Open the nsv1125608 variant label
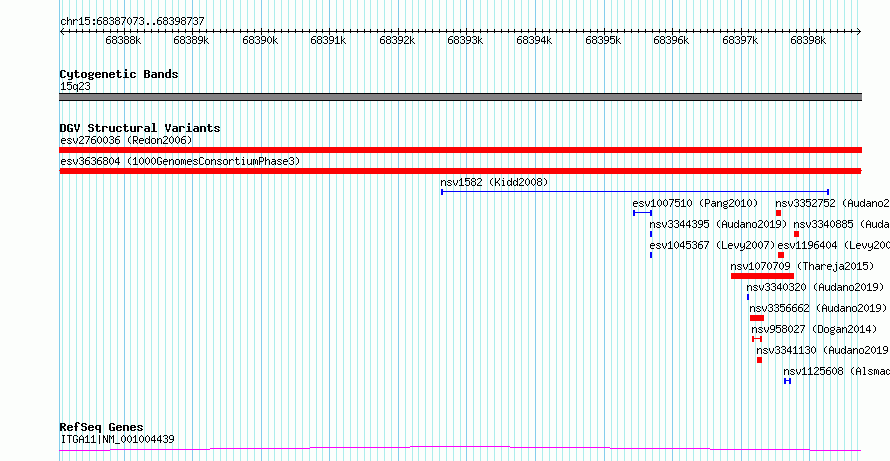The image size is (890, 461). coord(836,371)
